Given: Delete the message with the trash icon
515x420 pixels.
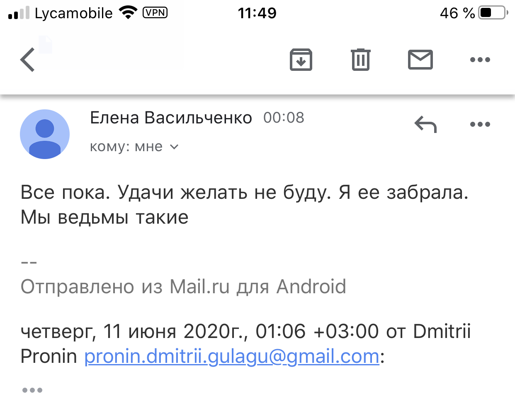Looking at the screenshot, I should tap(361, 60).
